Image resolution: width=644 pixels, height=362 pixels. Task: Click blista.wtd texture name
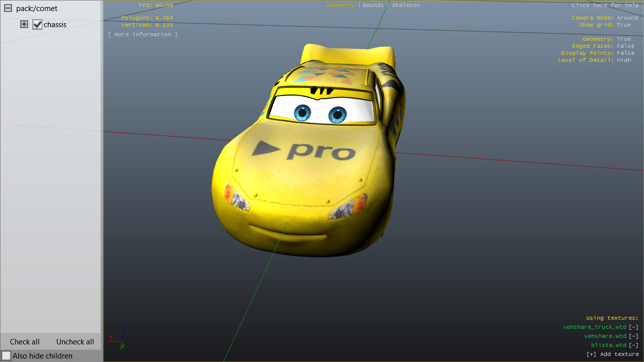pos(609,345)
